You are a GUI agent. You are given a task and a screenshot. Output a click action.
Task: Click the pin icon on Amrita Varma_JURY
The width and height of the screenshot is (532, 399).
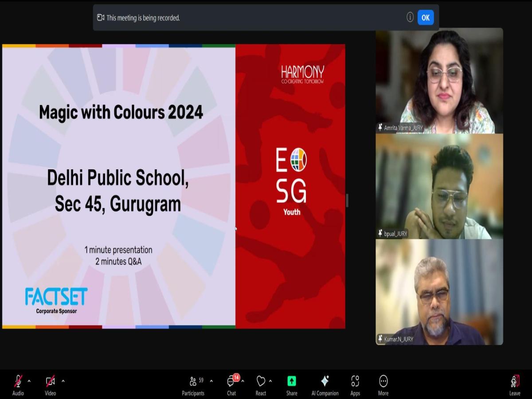[x=380, y=128]
